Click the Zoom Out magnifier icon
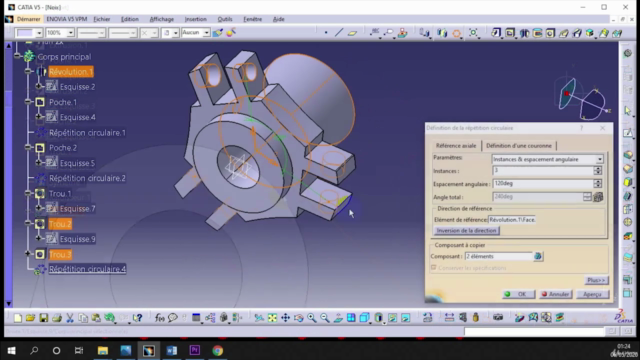Screen dimensions: 640x360 point(325,318)
